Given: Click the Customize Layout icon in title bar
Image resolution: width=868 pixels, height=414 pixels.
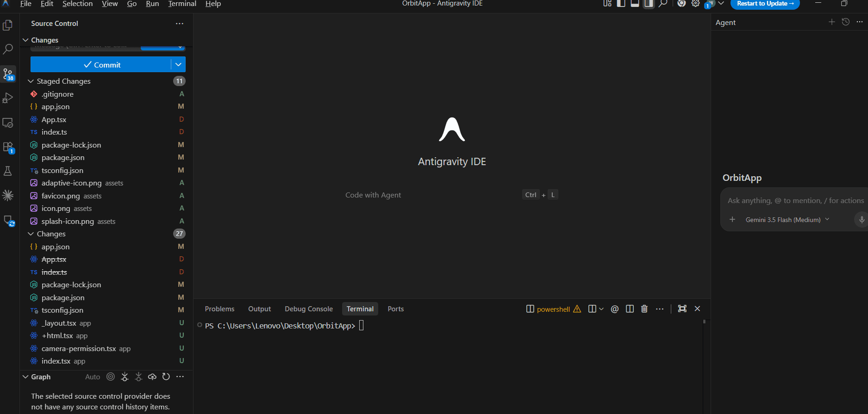Looking at the screenshot, I should 607,4.
